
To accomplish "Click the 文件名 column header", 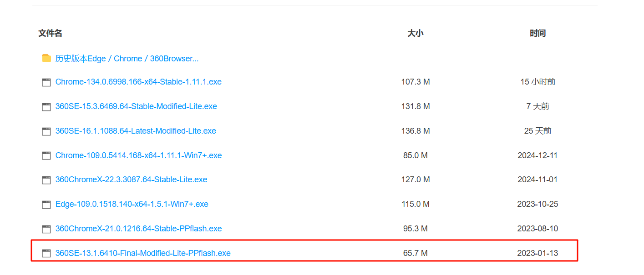I will (50, 33).
